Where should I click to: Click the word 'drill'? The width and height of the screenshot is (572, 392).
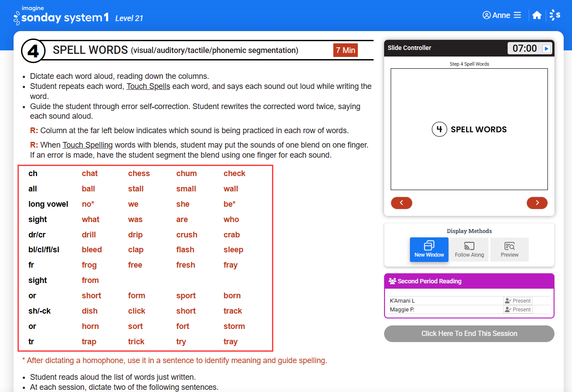(89, 235)
